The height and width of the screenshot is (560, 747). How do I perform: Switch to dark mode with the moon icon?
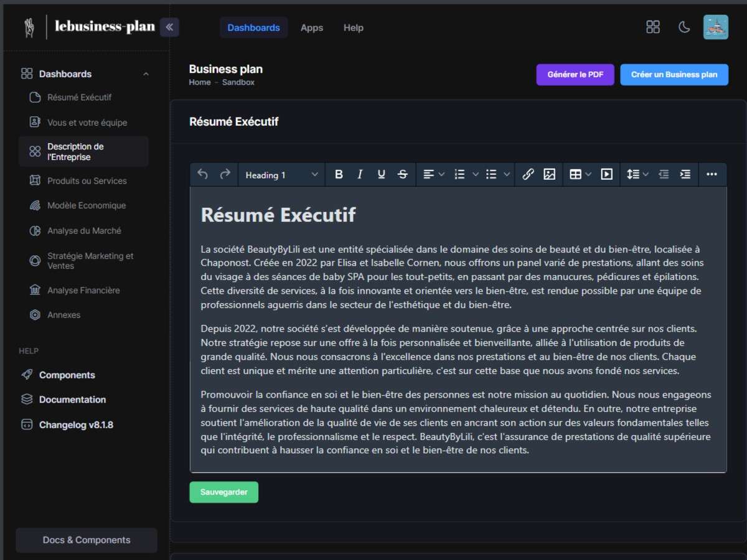(x=684, y=27)
